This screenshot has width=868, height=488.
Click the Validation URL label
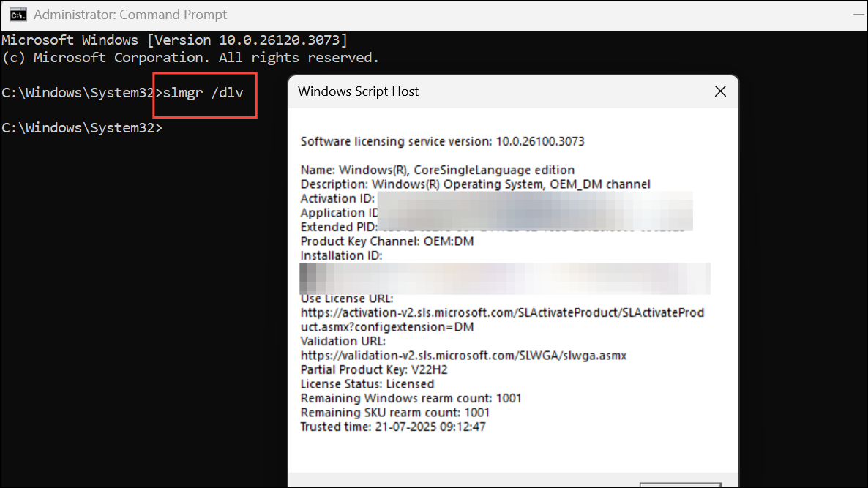[x=343, y=342]
